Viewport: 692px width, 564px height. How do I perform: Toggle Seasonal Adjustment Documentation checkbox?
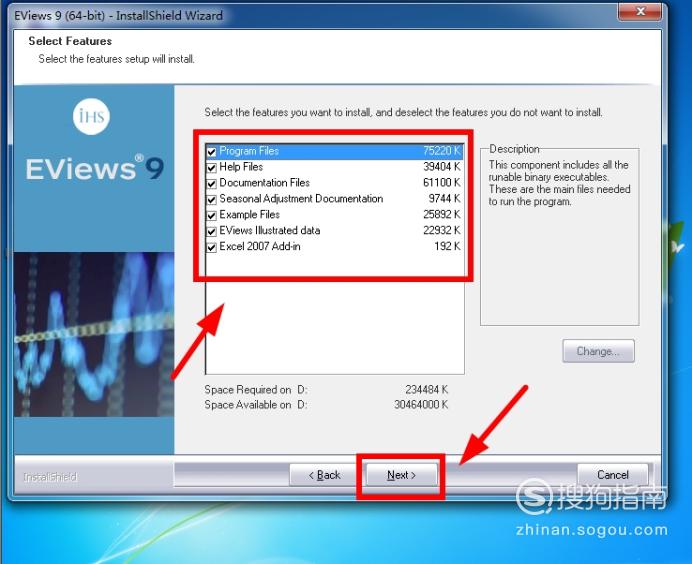point(211,199)
